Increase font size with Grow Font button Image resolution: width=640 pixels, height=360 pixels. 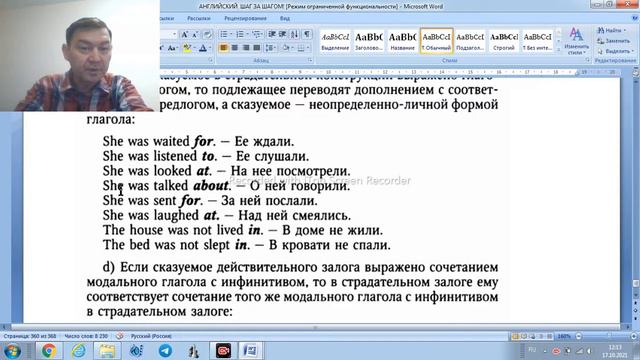pos(184,34)
